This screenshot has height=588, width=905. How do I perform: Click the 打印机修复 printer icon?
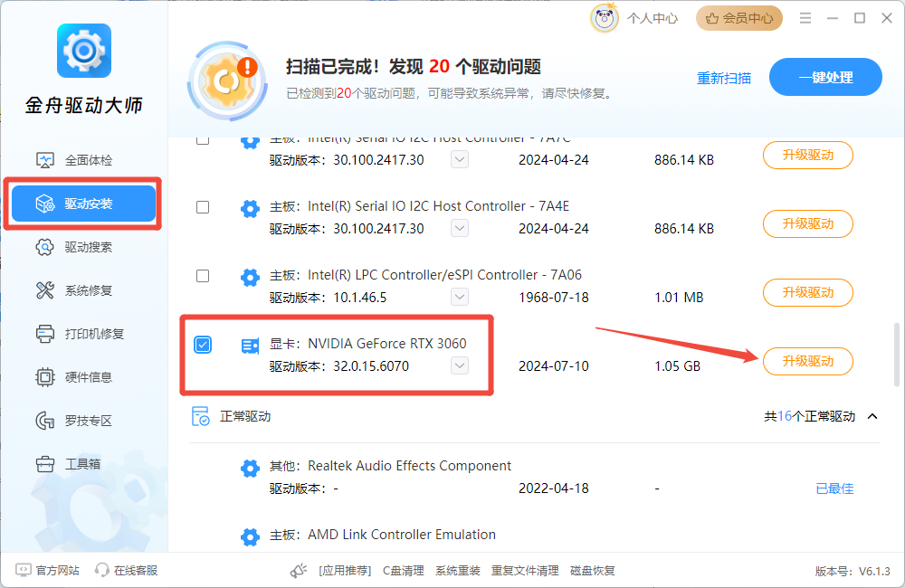click(x=45, y=334)
